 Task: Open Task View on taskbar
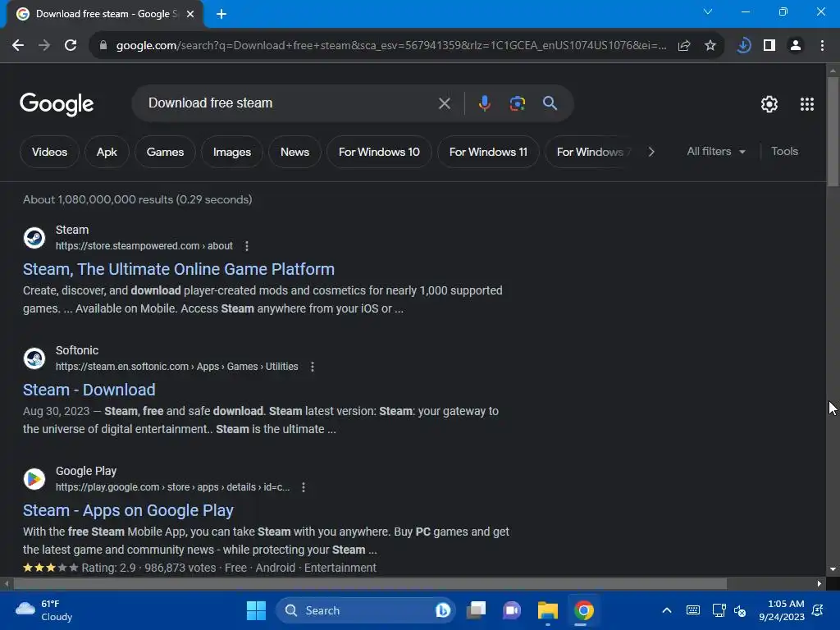(477, 610)
